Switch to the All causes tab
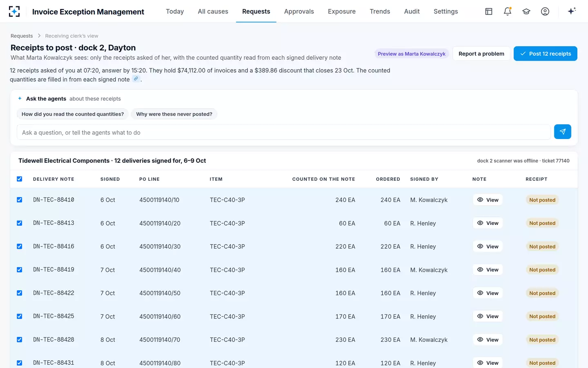Screen dimensions: 588x368 pyautogui.click(x=213, y=11)
